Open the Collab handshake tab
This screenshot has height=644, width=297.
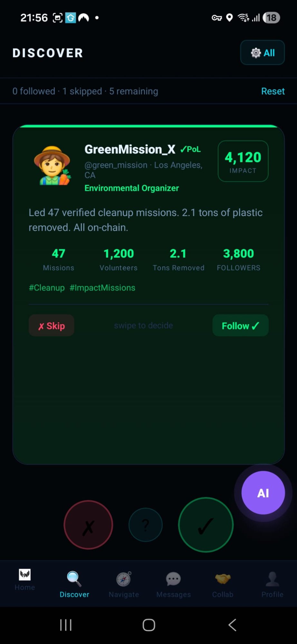223,584
